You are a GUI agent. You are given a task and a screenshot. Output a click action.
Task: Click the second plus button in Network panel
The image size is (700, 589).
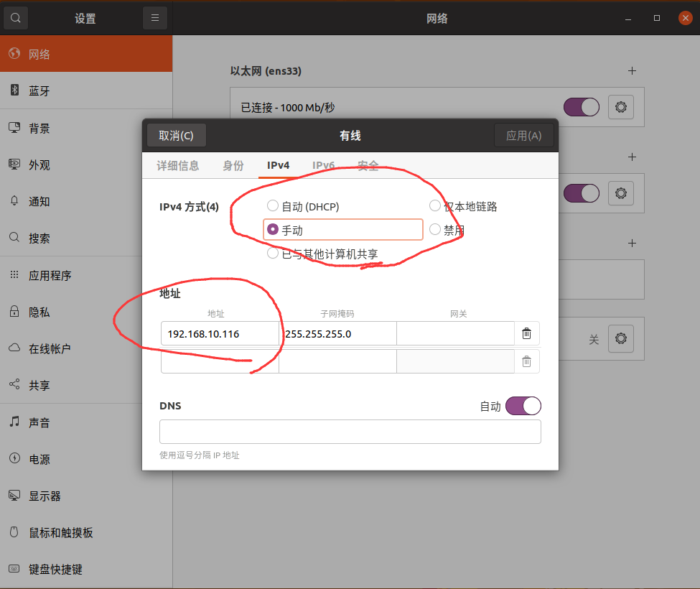pos(632,157)
